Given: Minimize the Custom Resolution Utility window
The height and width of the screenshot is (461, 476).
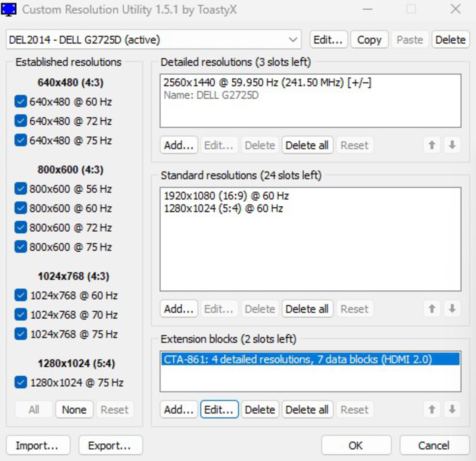Looking at the screenshot, I should (x=368, y=9).
